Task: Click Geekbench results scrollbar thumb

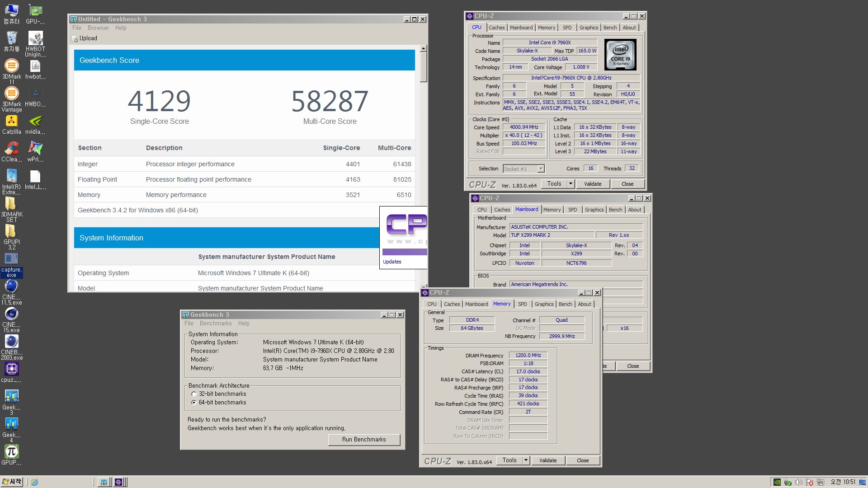Action: coord(423,66)
